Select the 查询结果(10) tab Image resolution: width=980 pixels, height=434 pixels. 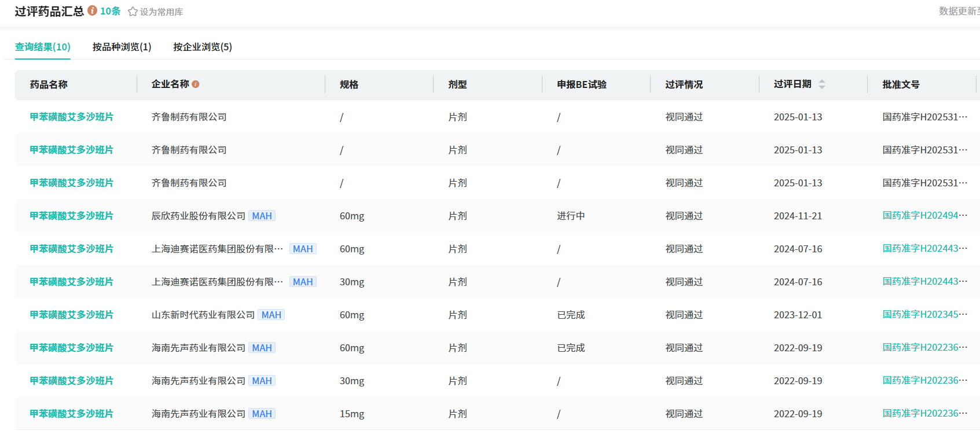click(x=43, y=47)
